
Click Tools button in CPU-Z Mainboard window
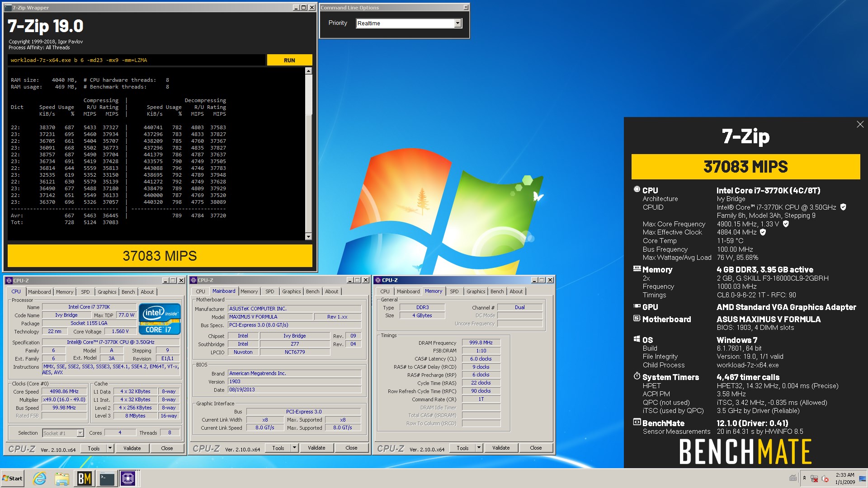[x=278, y=448]
